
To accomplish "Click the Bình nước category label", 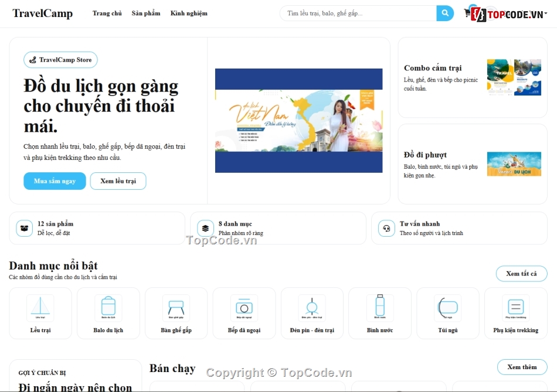I will pos(380,330).
